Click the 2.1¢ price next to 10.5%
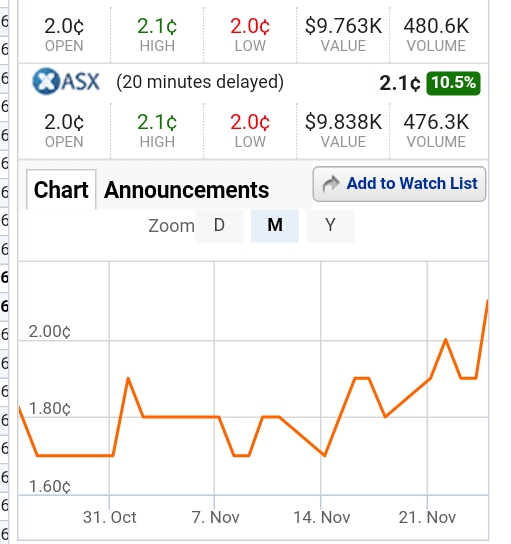511x544 pixels. [x=400, y=84]
